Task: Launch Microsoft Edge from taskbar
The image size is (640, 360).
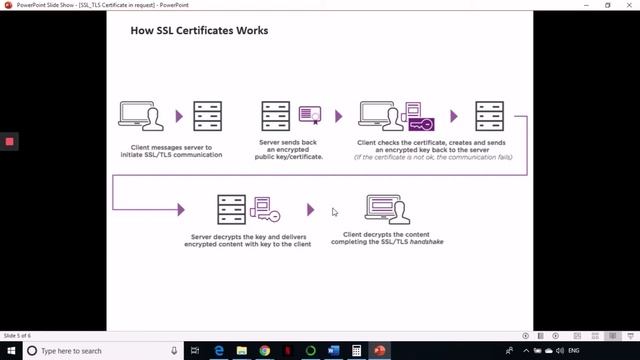Action: coord(219,351)
